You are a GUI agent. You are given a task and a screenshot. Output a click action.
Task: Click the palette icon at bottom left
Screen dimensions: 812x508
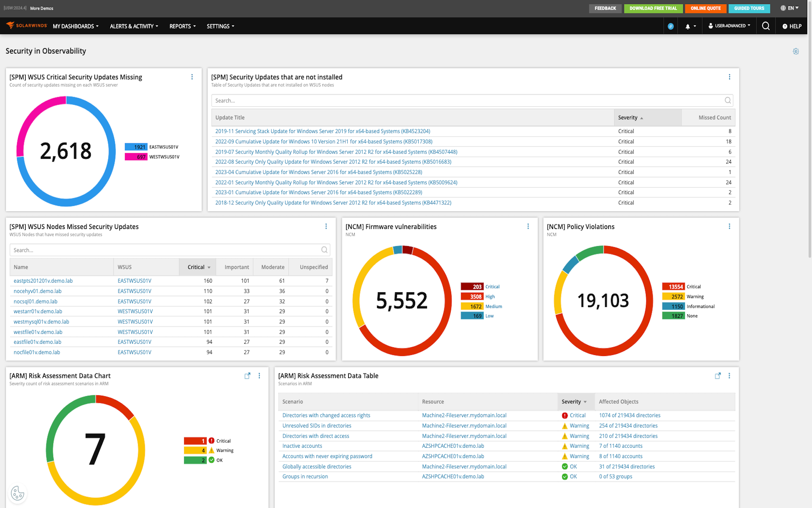coord(17,493)
